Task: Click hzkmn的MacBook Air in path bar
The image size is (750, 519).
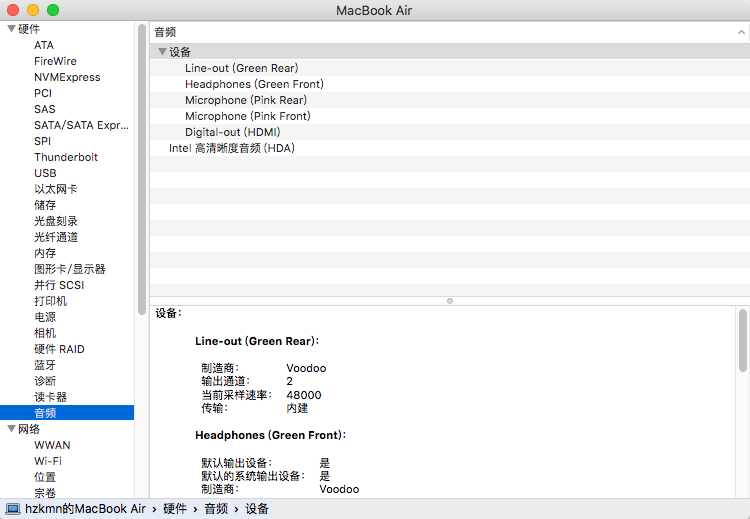Action: 85,509
